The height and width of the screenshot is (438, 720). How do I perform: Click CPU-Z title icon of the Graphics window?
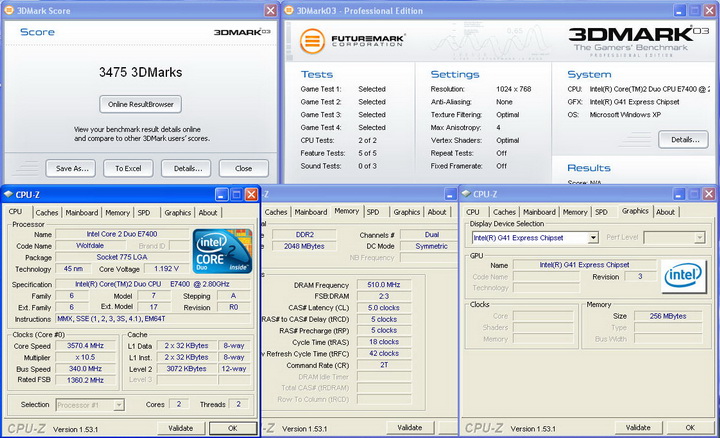click(466, 194)
